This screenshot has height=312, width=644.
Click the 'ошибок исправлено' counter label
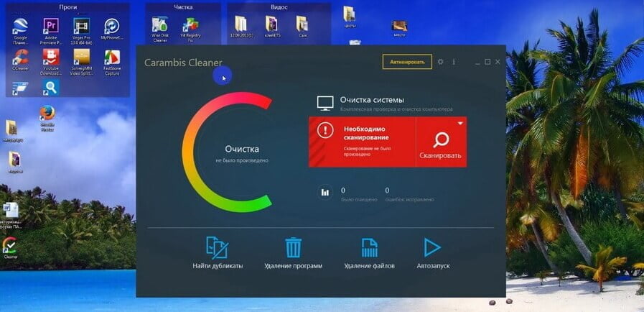pos(409,199)
